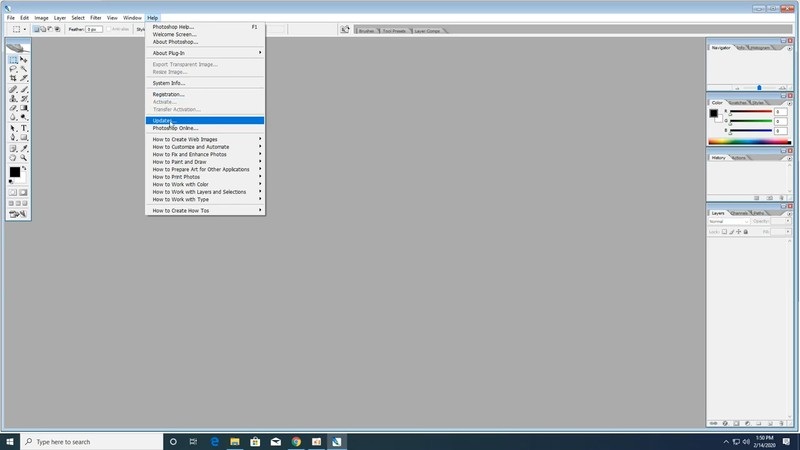Click the Edge browser taskbar icon
Viewport: 800px width, 450px height.
(214, 441)
